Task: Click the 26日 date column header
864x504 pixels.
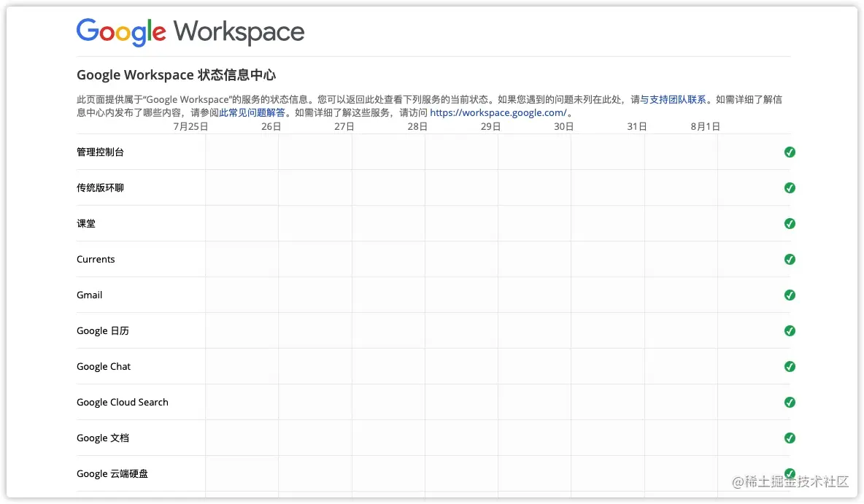Action: pos(271,127)
